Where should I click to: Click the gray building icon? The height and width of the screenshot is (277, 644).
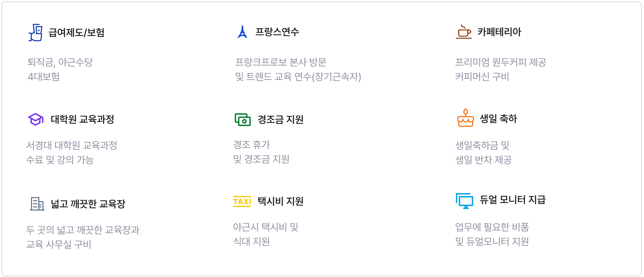click(x=37, y=204)
